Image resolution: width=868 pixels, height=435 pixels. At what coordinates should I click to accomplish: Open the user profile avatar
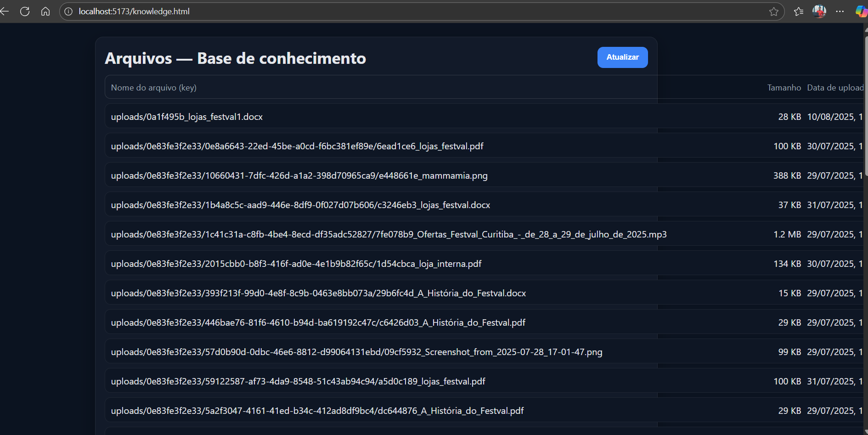click(819, 11)
